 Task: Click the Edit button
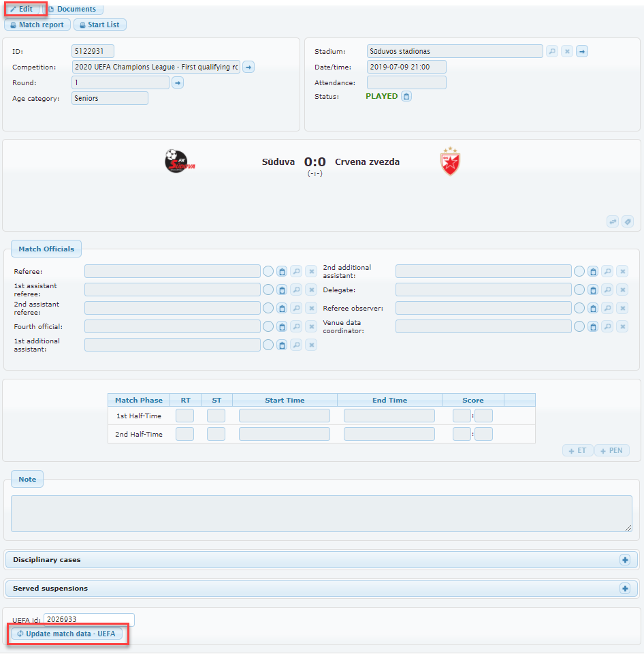click(x=21, y=10)
